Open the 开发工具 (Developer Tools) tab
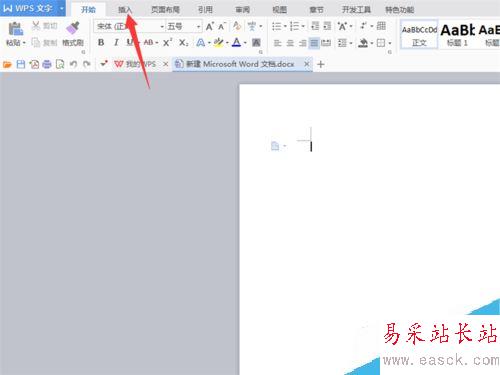 point(356,10)
